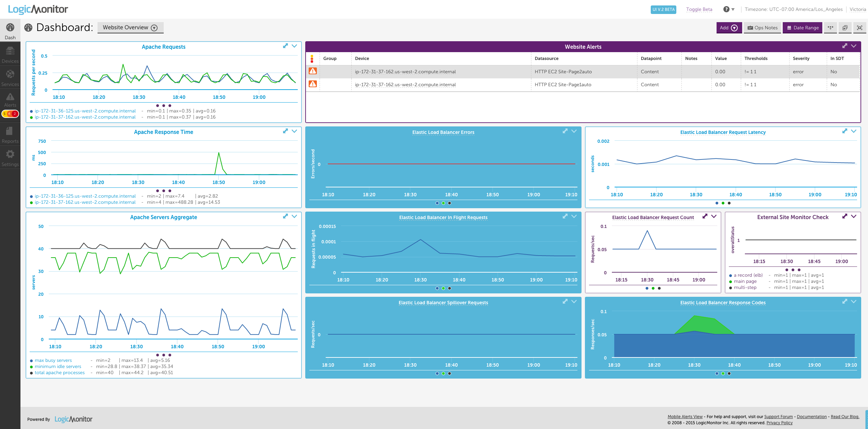Toggle total apache processes legend series
Viewport: 868px width, 429px height.
tap(57, 373)
